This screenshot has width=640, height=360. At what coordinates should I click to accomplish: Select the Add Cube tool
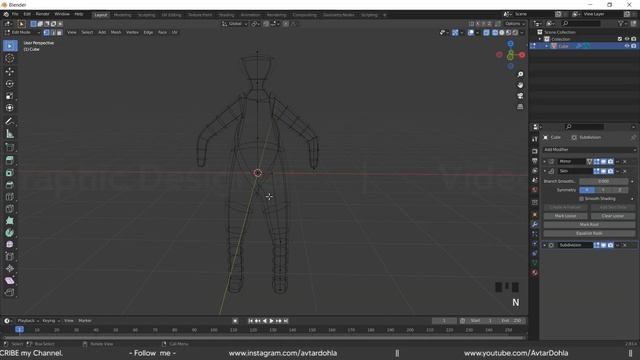tap(10, 147)
